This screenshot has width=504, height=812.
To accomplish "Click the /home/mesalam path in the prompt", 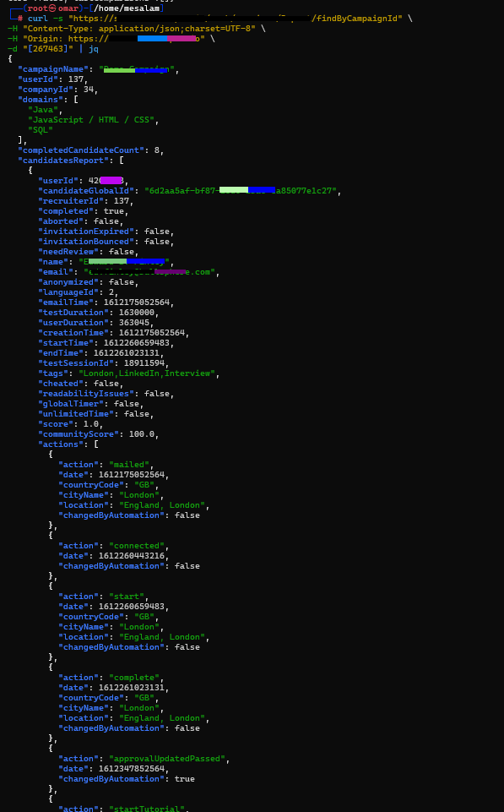I will [127, 8].
